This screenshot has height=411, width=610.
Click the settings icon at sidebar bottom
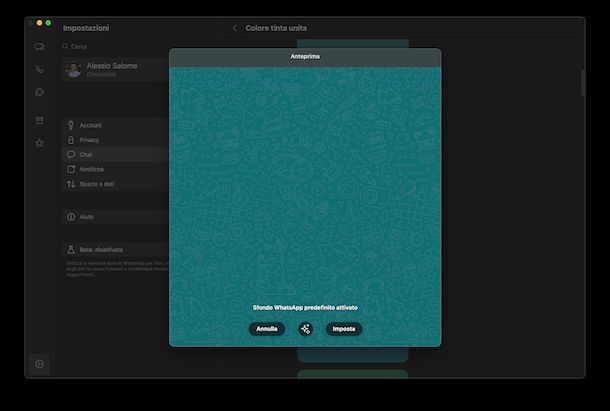pyautogui.click(x=39, y=364)
